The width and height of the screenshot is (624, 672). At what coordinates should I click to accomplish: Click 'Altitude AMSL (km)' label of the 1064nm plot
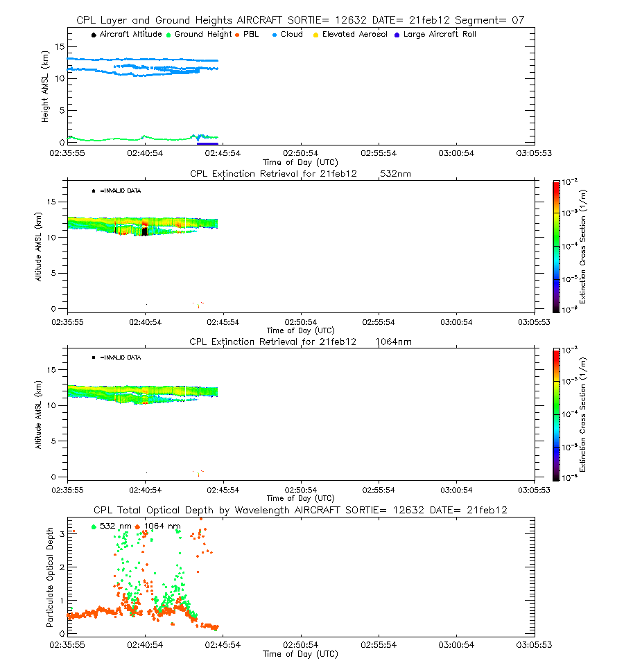tap(38, 415)
